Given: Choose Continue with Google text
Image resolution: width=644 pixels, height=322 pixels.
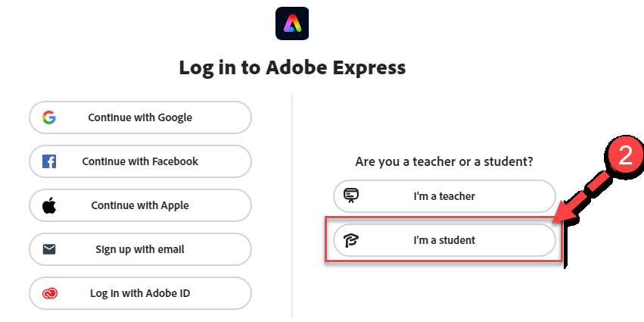Looking at the screenshot, I should click(x=140, y=117).
